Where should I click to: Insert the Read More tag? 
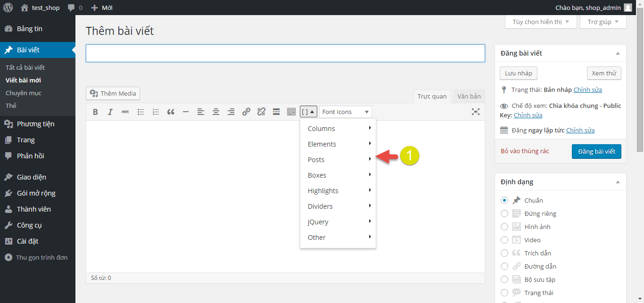click(276, 112)
